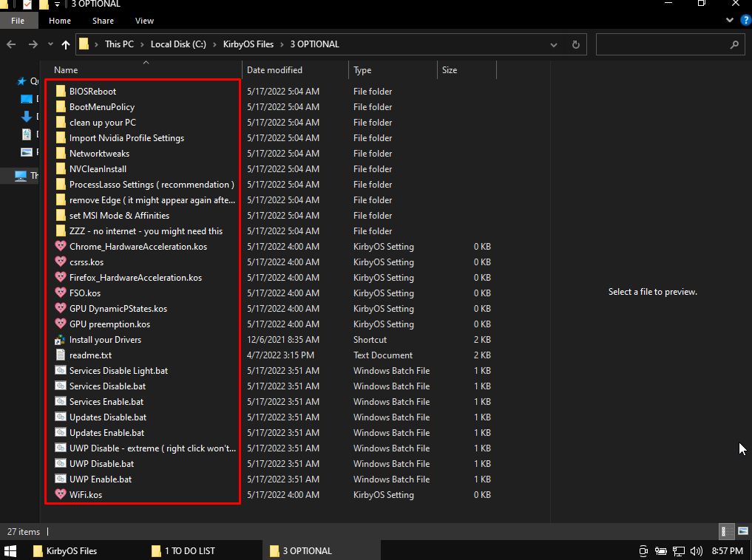Select 'GPU DynamicPStates.kos' file name
The height and width of the screenshot is (560, 752).
coord(118,309)
